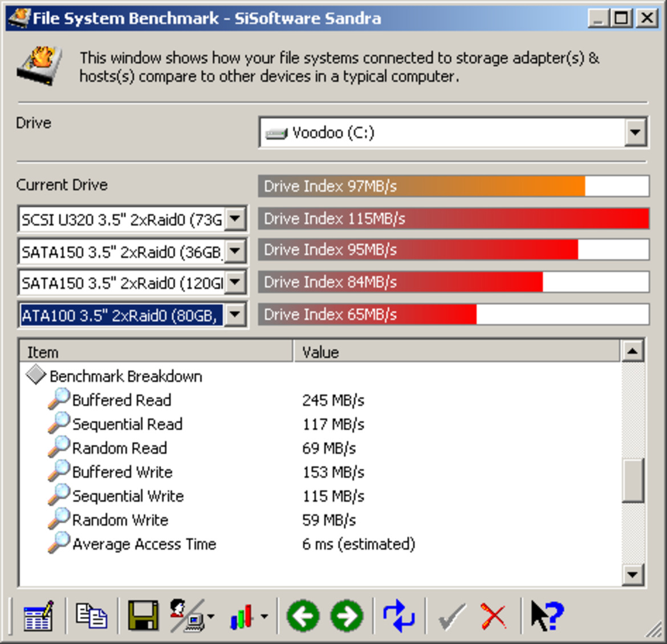Viewport: 667px width, 644px height.
Task: Expand the SATA150 36GB reference dropdown
Action: pos(235,251)
